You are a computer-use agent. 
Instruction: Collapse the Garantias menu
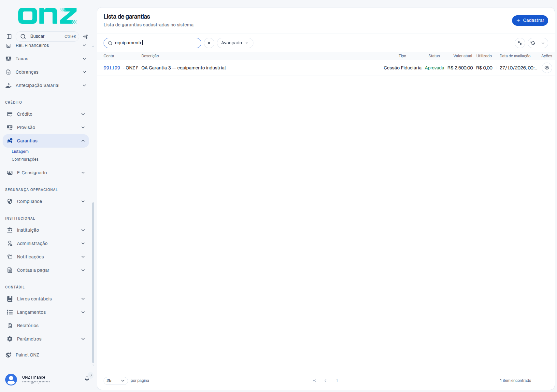tap(46, 141)
